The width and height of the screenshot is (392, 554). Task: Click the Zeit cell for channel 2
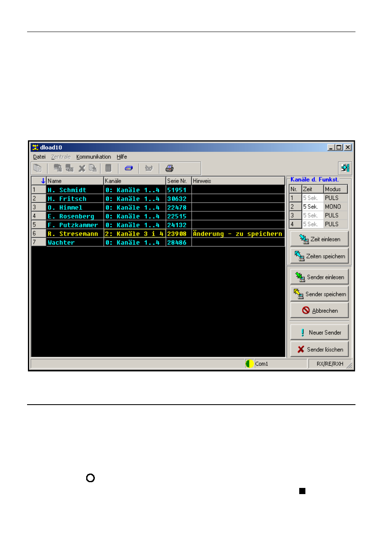tap(312, 207)
